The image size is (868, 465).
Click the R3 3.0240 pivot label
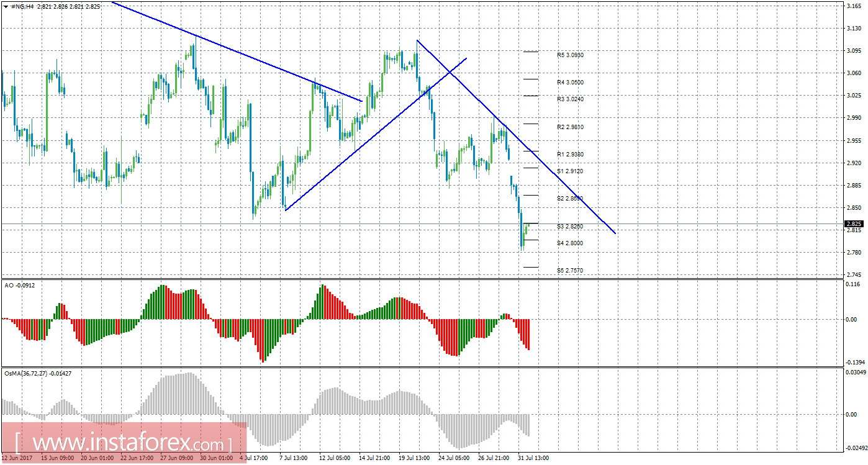tap(570, 99)
